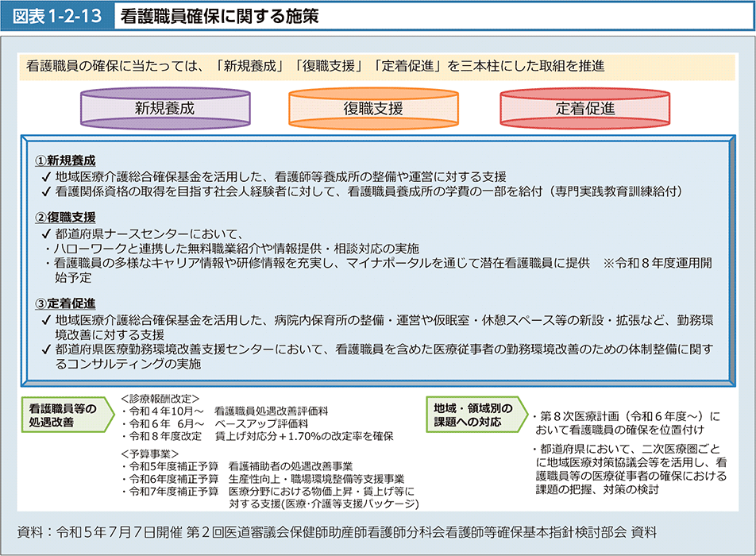
Task: Click the checkmark beside 看護関係資格の取得
Action: [x=46, y=192]
